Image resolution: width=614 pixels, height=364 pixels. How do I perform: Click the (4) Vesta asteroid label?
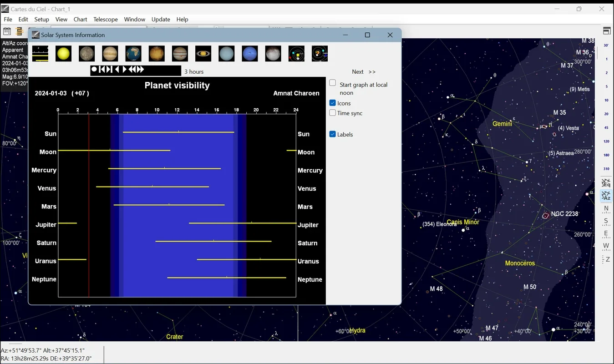pos(568,128)
